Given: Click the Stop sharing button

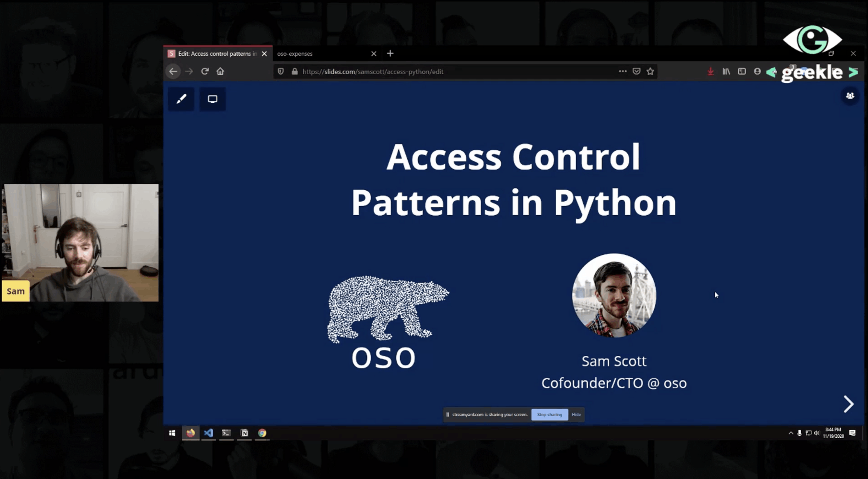Looking at the screenshot, I should pos(550,415).
